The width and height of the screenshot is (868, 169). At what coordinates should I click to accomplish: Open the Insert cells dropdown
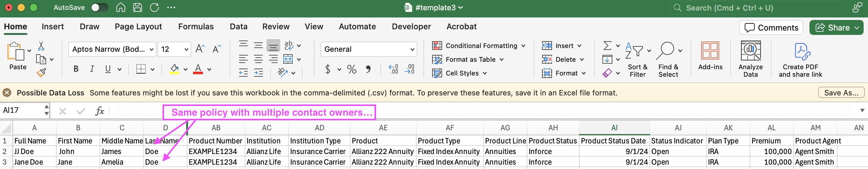562,46
